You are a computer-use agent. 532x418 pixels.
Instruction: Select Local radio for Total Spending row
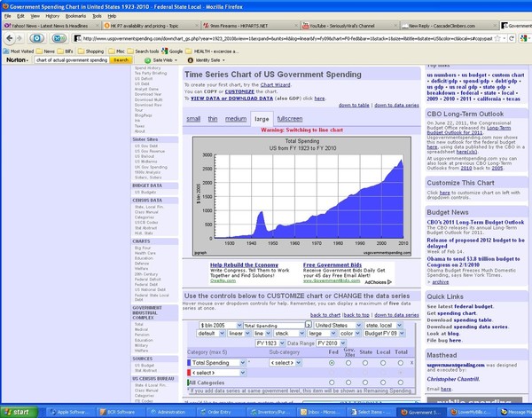[383, 363]
